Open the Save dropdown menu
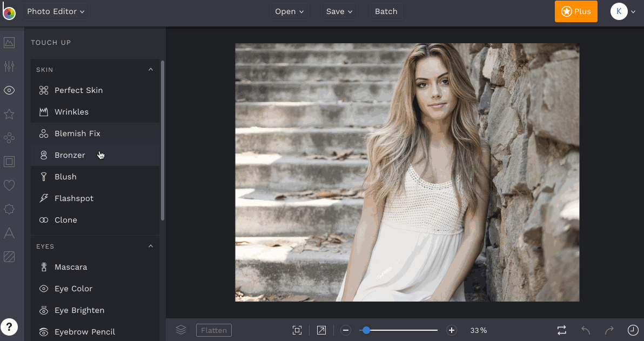 339,11
